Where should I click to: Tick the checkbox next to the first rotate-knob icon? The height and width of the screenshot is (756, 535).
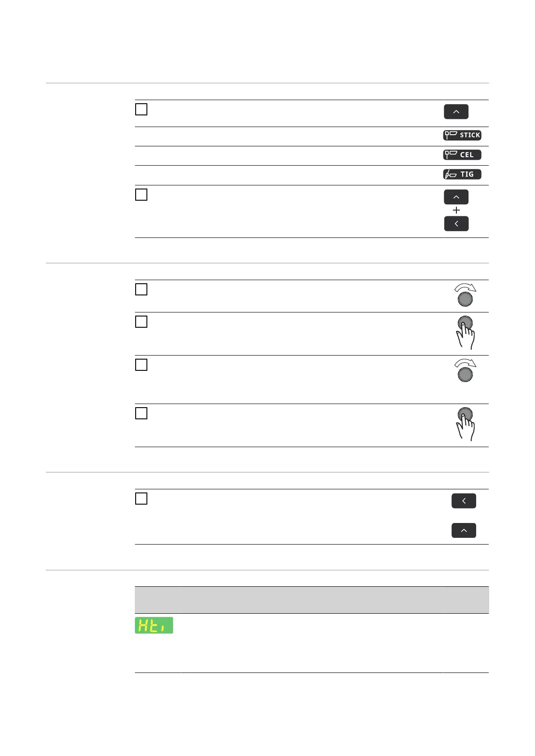141,290
